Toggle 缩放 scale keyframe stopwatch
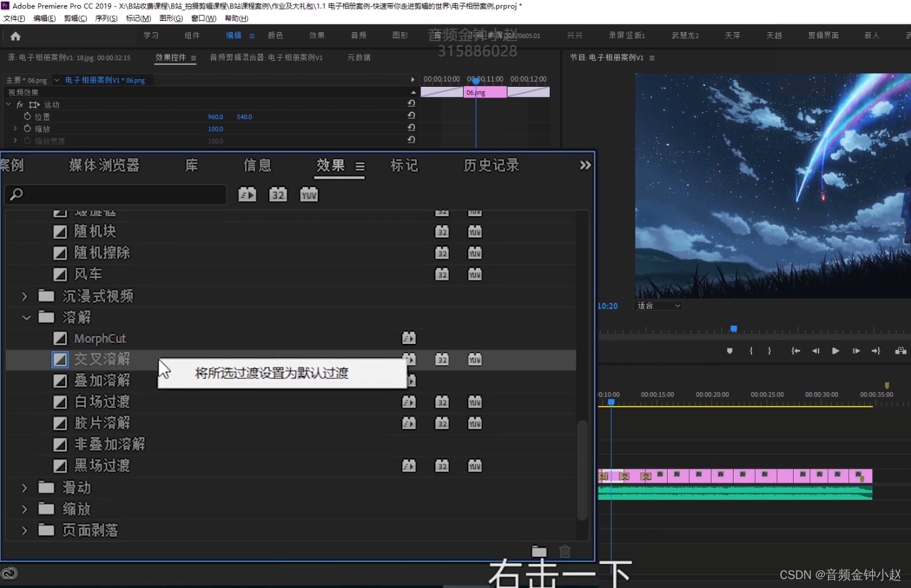911x588 pixels. (27, 129)
